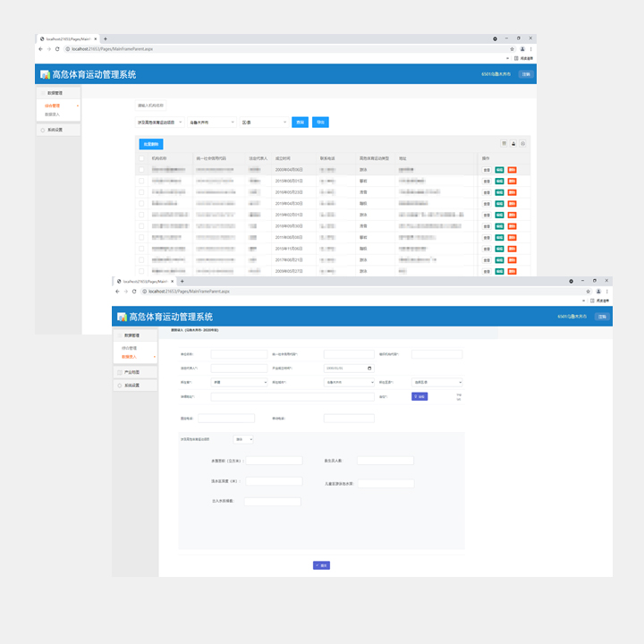The width and height of the screenshot is (644, 644).
Task: Check row dated 2015年06月01日
Action: click(141, 181)
